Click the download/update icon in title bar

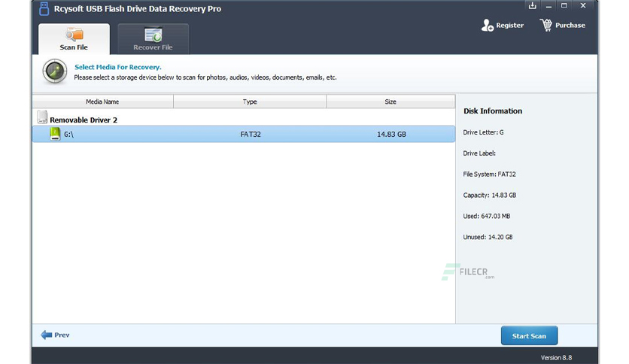coord(533,5)
